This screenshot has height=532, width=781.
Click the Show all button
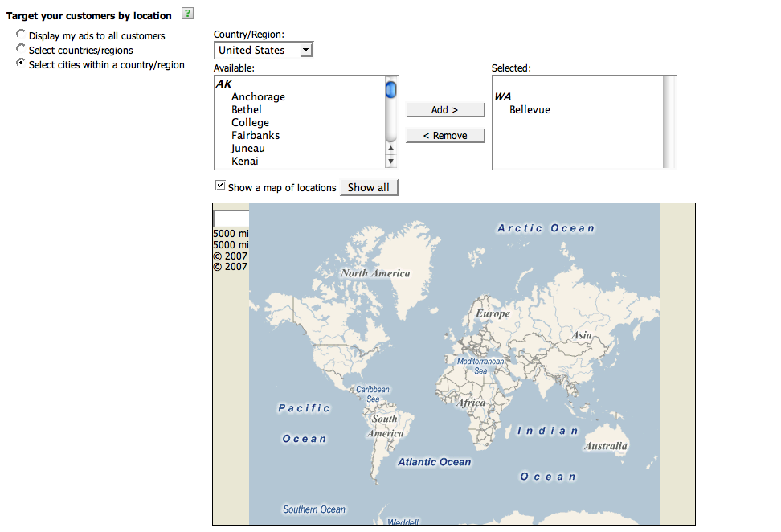point(368,187)
